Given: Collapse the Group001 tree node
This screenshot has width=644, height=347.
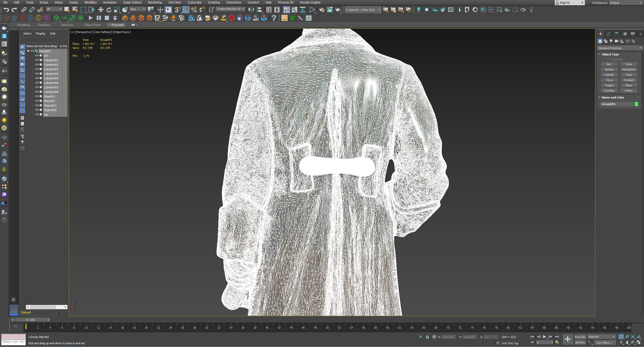Looking at the screenshot, I should (x=28, y=51).
